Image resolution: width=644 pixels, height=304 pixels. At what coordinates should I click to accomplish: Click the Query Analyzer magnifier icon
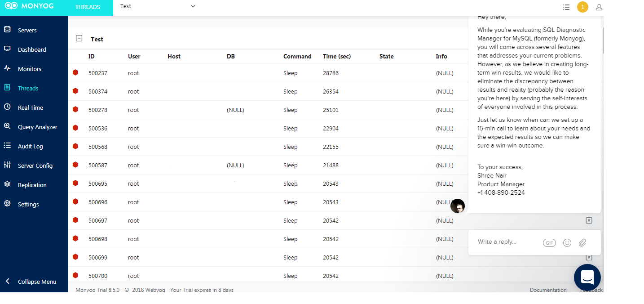(7, 126)
